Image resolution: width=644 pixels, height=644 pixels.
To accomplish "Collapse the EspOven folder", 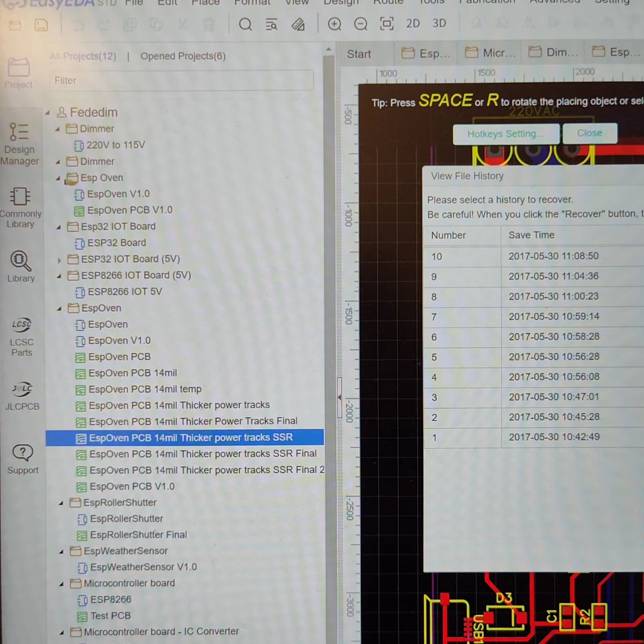I will tap(59, 309).
